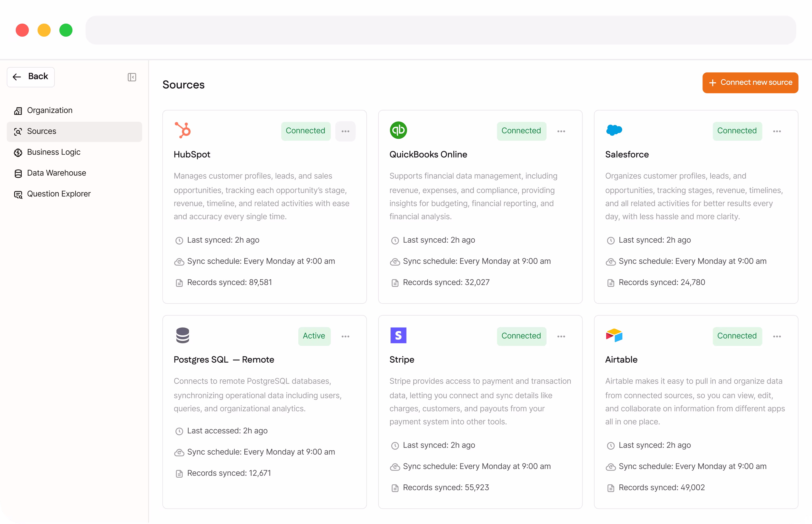
Task: Click the HubSpot card title
Action: pyautogui.click(x=192, y=155)
